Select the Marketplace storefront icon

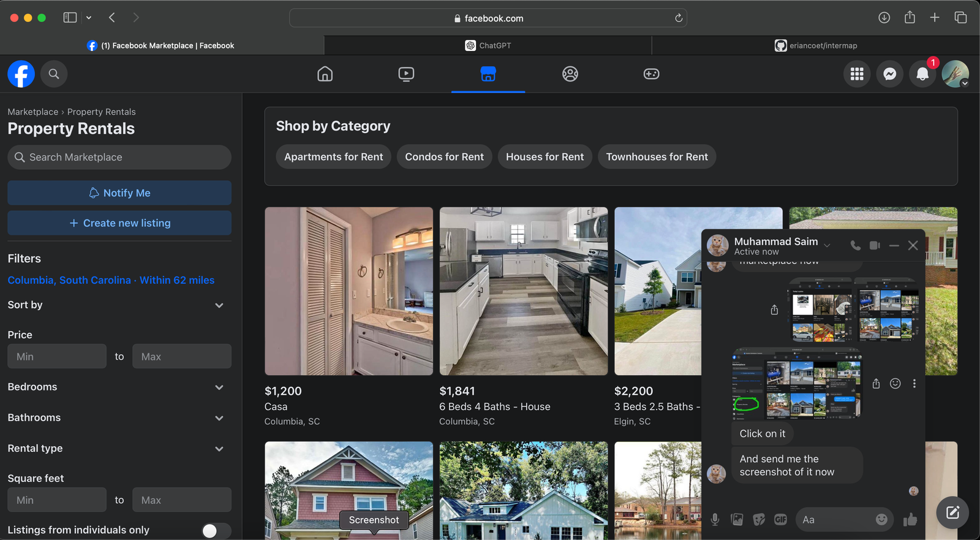tap(488, 74)
